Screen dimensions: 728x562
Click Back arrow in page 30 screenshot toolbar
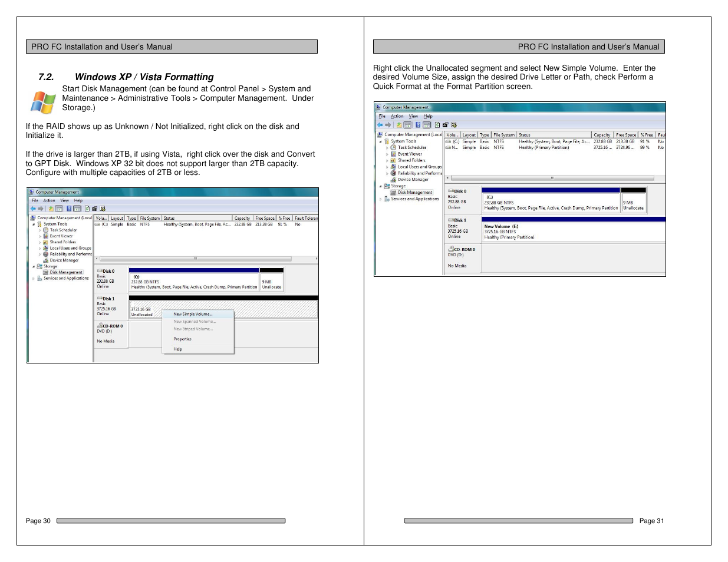[33, 209]
